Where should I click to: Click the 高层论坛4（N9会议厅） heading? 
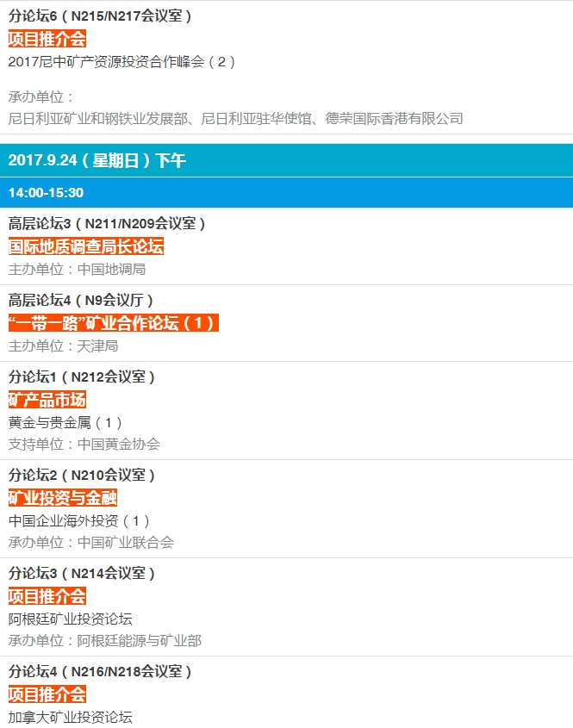81,300
